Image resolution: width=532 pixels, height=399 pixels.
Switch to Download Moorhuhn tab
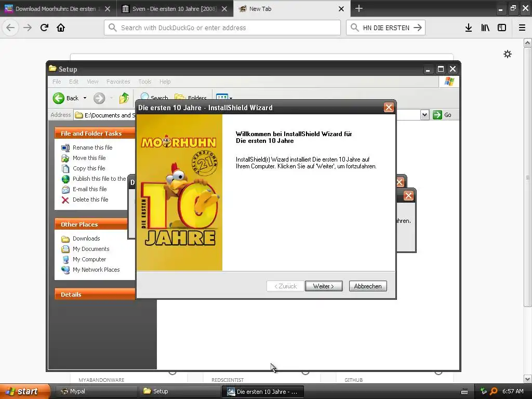point(56,9)
